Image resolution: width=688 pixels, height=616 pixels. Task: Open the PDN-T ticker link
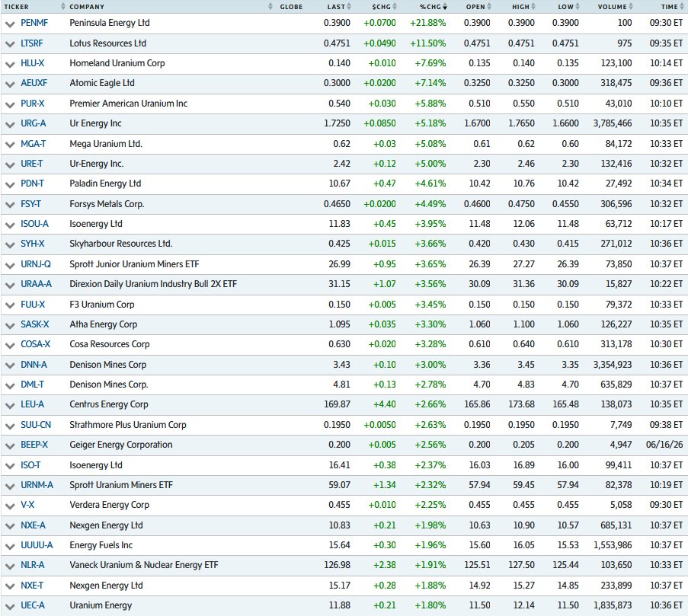click(x=32, y=184)
